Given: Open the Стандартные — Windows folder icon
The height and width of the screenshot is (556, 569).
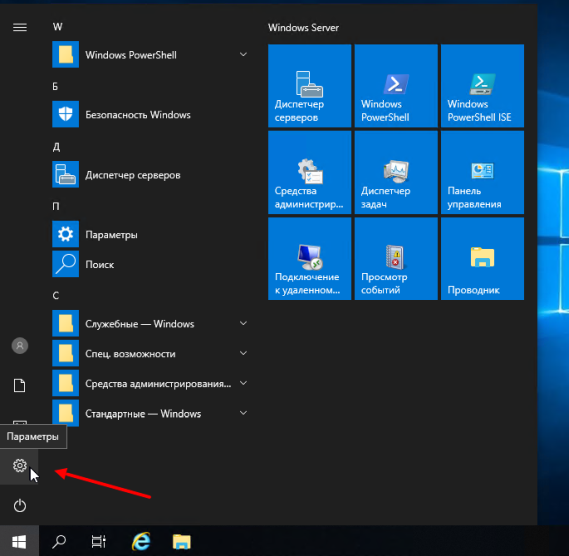Looking at the screenshot, I should click(x=65, y=413).
